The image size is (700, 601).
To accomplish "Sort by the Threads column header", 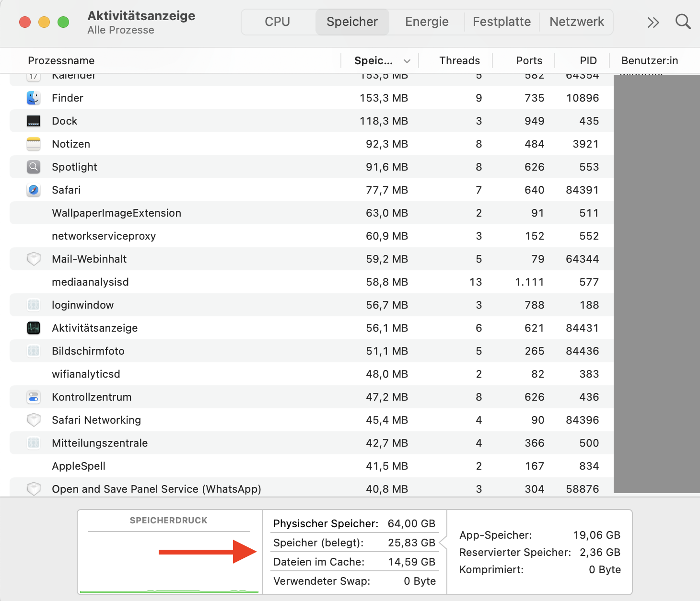I will coord(459,61).
